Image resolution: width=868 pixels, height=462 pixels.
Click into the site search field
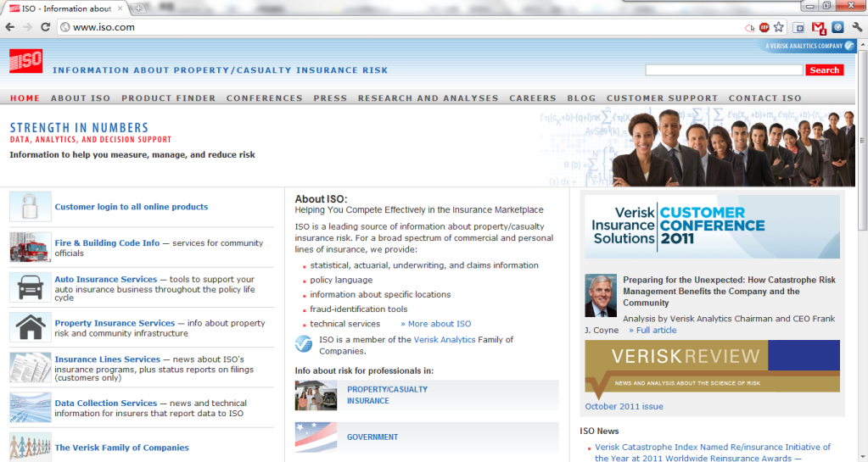724,70
